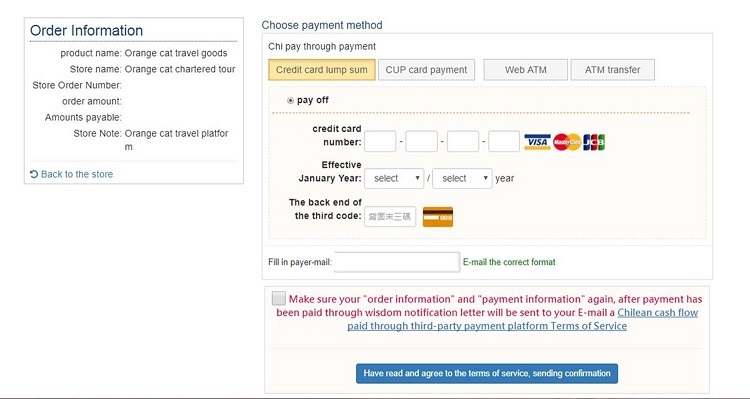Click the MasterCard logo icon

(x=567, y=142)
